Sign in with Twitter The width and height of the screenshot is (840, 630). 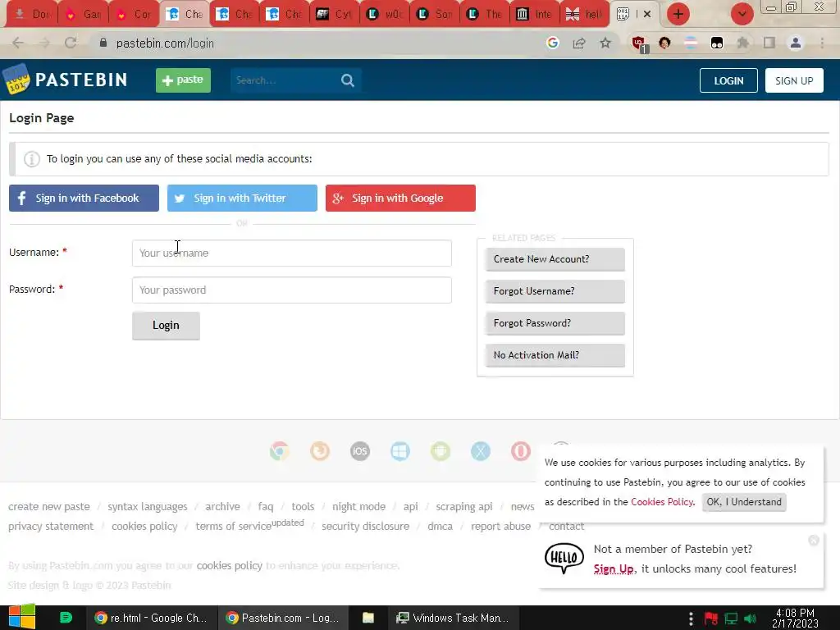(242, 199)
